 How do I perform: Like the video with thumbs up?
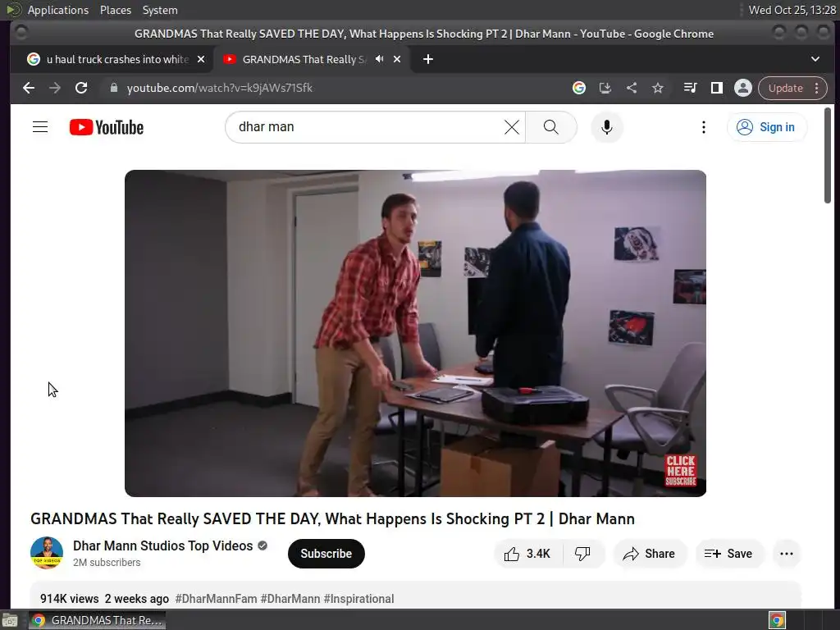pyautogui.click(x=527, y=554)
